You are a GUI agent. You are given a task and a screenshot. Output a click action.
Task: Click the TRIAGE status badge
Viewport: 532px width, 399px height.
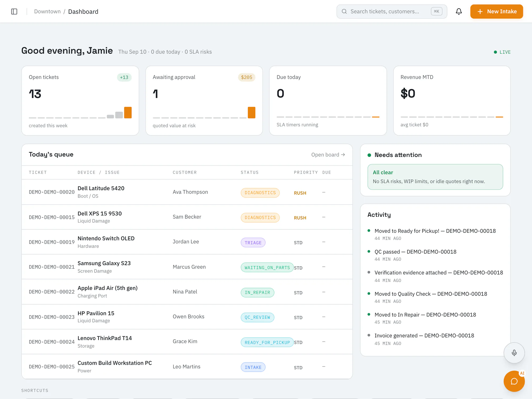point(253,243)
